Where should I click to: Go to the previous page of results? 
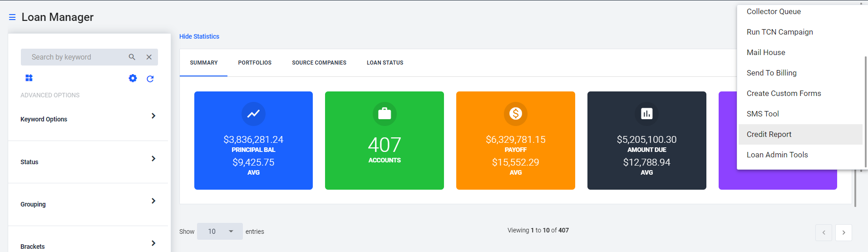tap(824, 232)
